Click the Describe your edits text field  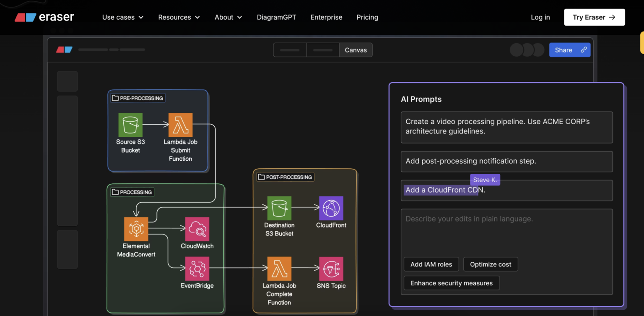coord(507,230)
